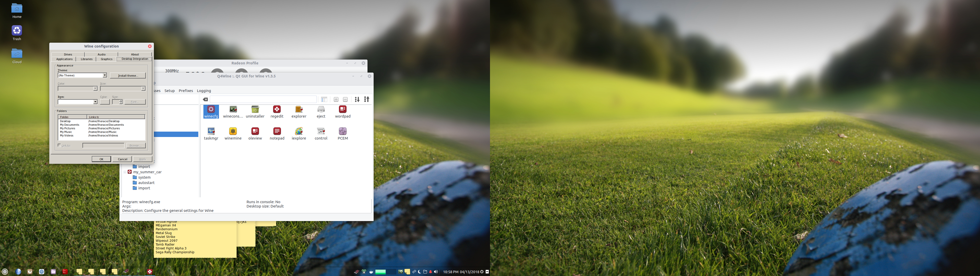The height and width of the screenshot is (276, 980).
Task: Select the wineconsole program icon
Action: 233,112
